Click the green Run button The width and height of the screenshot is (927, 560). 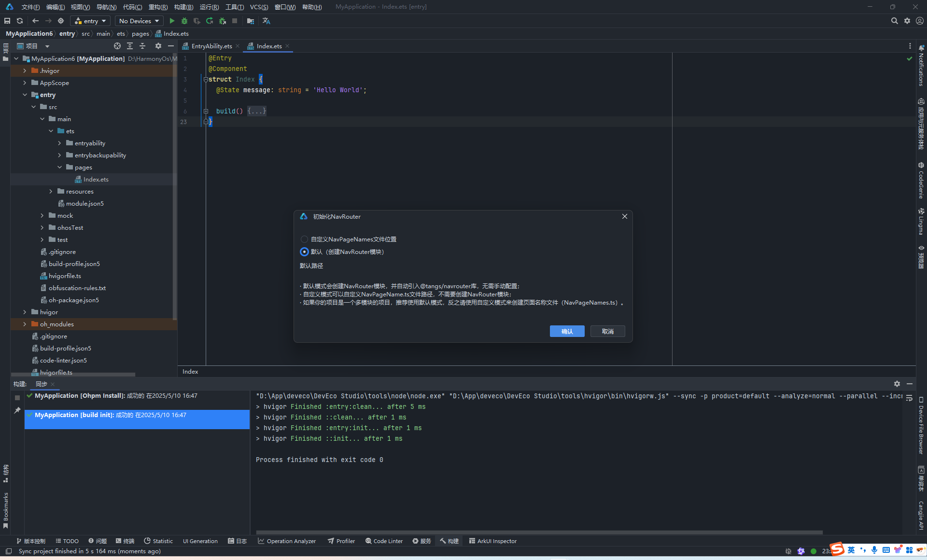[x=172, y=21]
